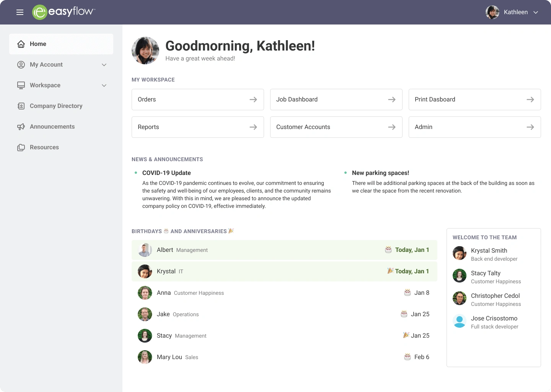Select Jake's birthday row
Viewport: 551px width, 392px height.
click(284, 314)
